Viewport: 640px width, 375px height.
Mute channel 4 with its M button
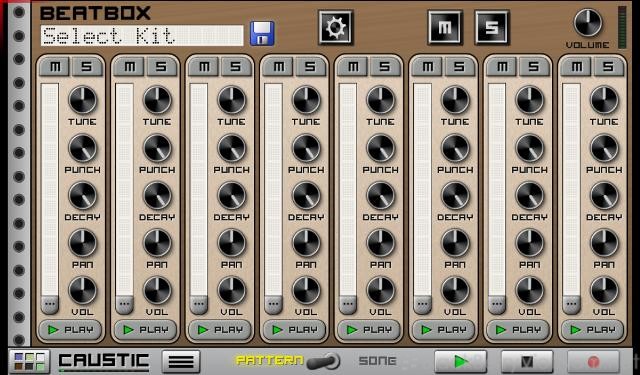278,67
